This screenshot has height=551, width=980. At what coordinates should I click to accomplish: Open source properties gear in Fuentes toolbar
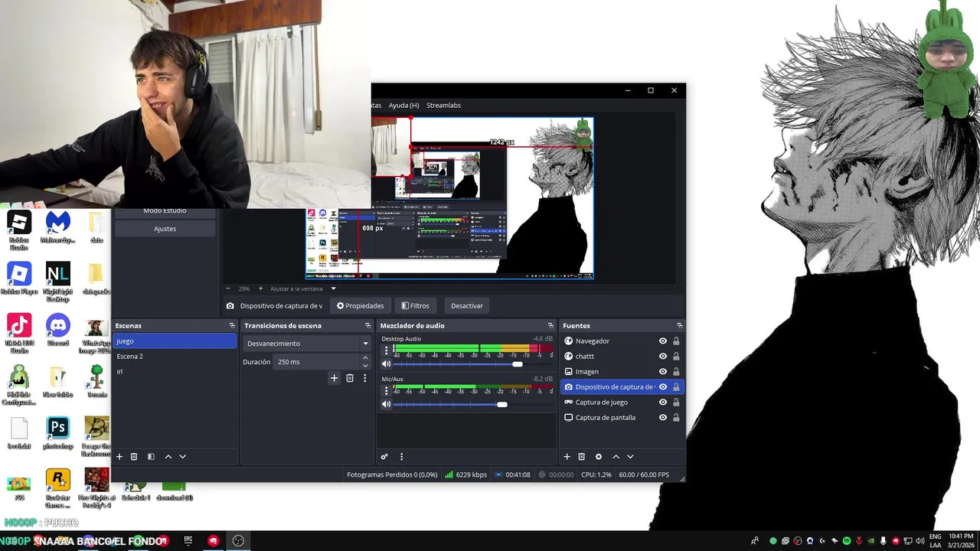coord(599,457)
